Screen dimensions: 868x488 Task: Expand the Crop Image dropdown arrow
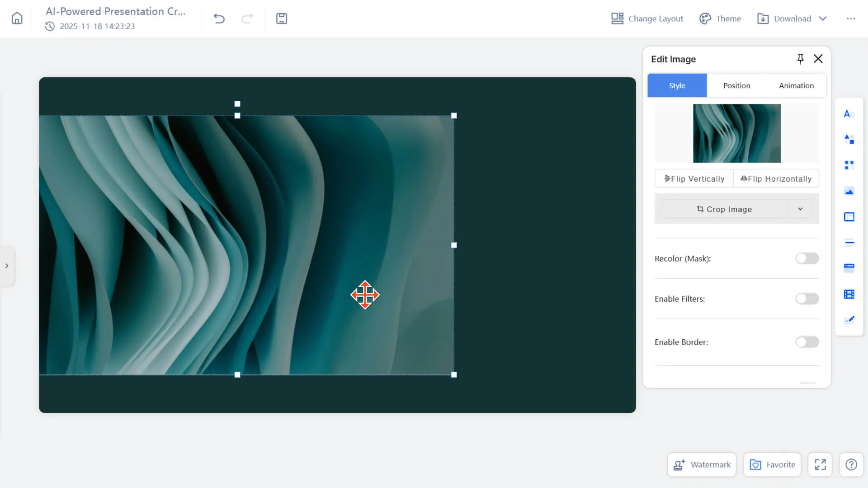pos(800,209)
